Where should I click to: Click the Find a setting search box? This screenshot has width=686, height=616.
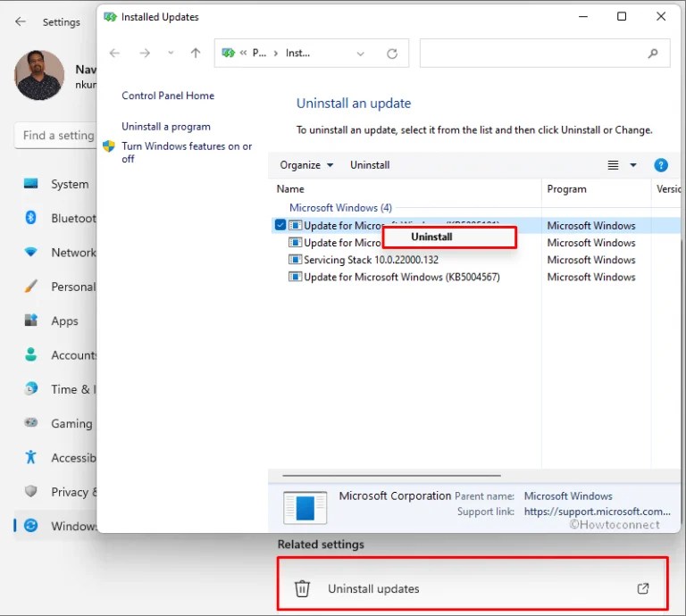pyautogui.click(x=56, y=136)
